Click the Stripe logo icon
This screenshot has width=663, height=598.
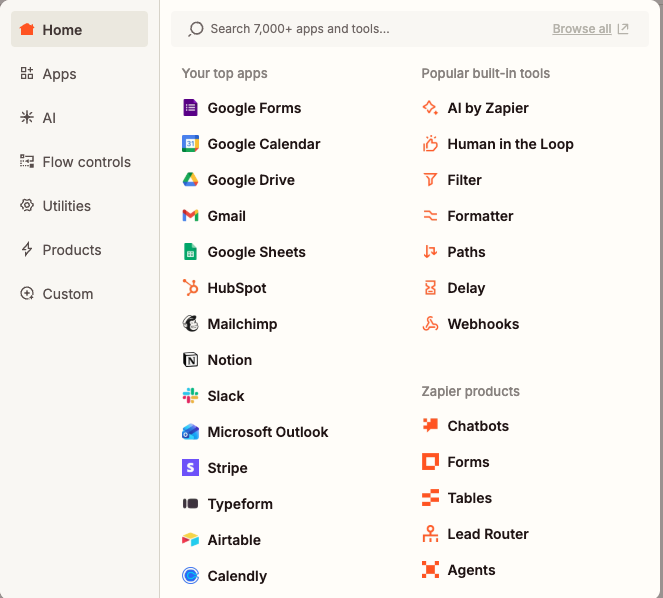(190, 468)
